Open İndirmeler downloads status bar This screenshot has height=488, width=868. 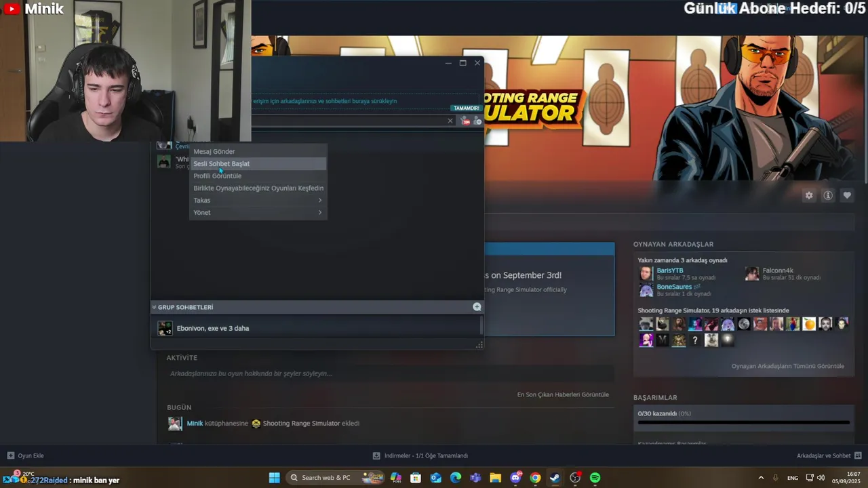click(420, 455)
